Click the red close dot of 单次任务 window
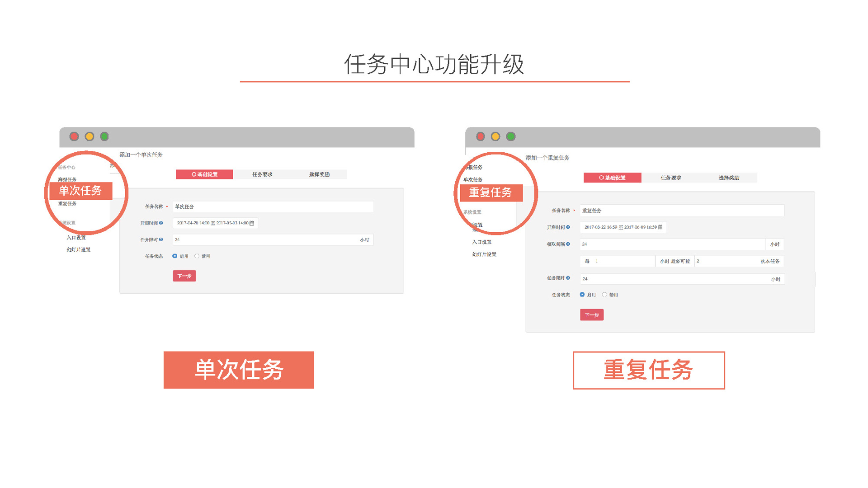 (74, 136)
